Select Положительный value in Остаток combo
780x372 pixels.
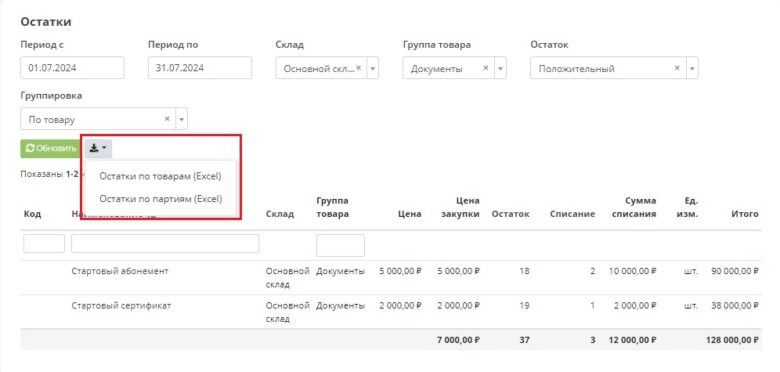point(577,69)
